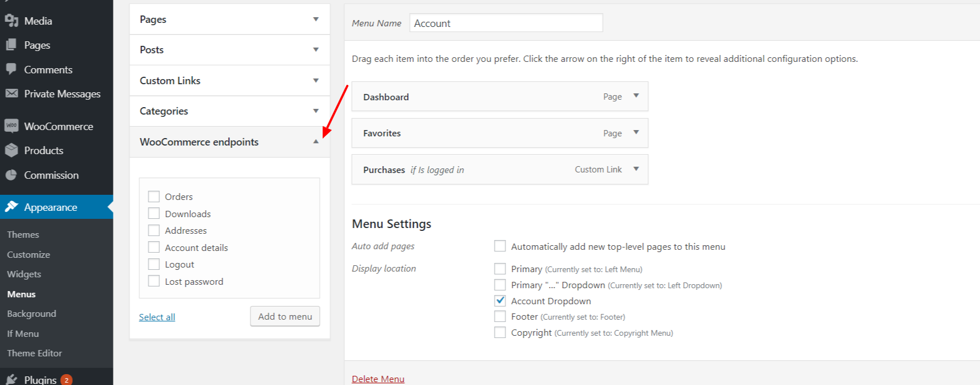Uncheck the Account Dropdown location checkbox
The width and height of the screenshot is (980, 385).
(500, 301)
